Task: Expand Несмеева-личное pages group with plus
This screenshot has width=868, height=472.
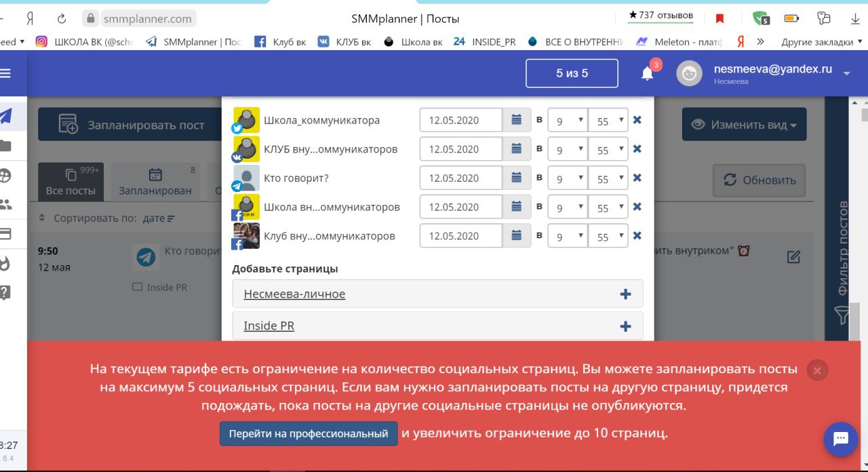Action: [625, 294]
